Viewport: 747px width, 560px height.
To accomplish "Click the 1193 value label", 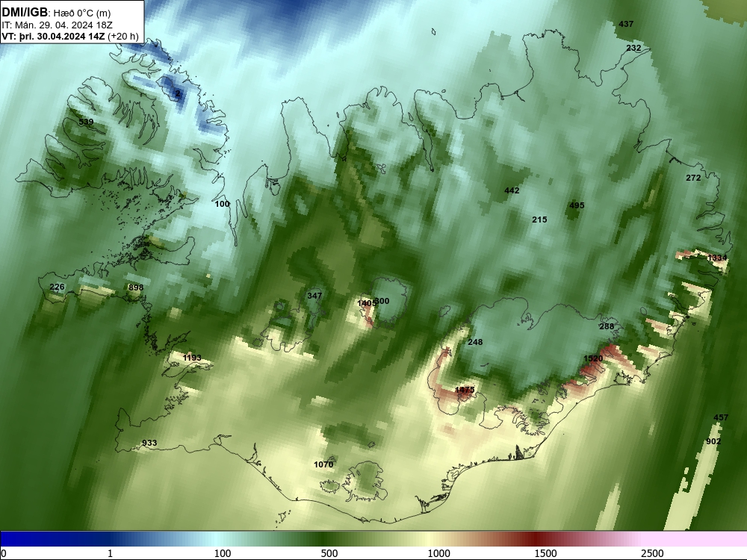I will tap(192, 358).
